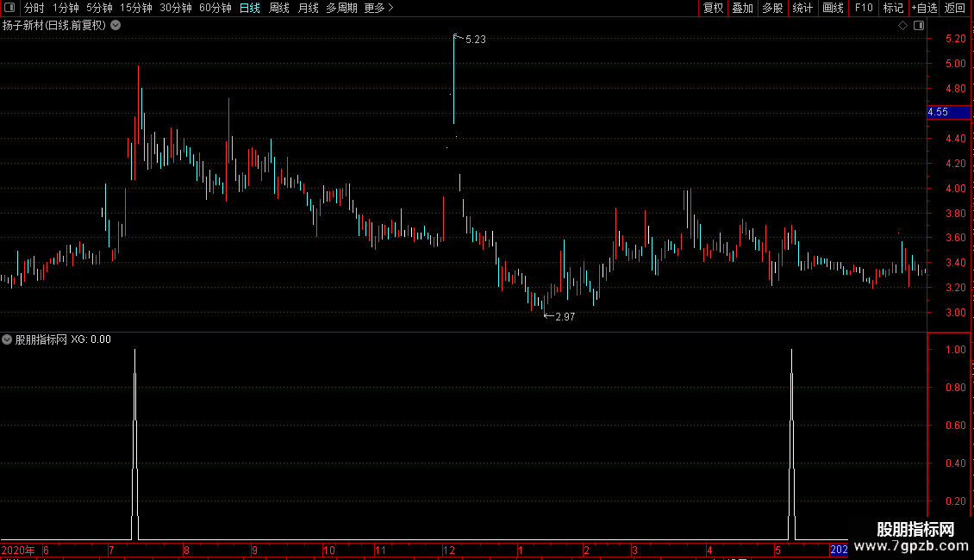Click the 叠加 overlay button
This screenshot has height=560, width=974.
742,8
